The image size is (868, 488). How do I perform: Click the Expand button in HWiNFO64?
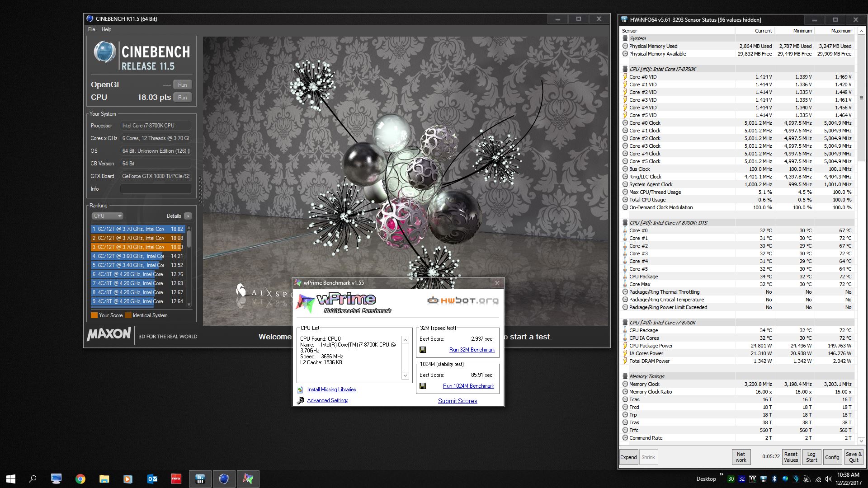pos(628,457)
